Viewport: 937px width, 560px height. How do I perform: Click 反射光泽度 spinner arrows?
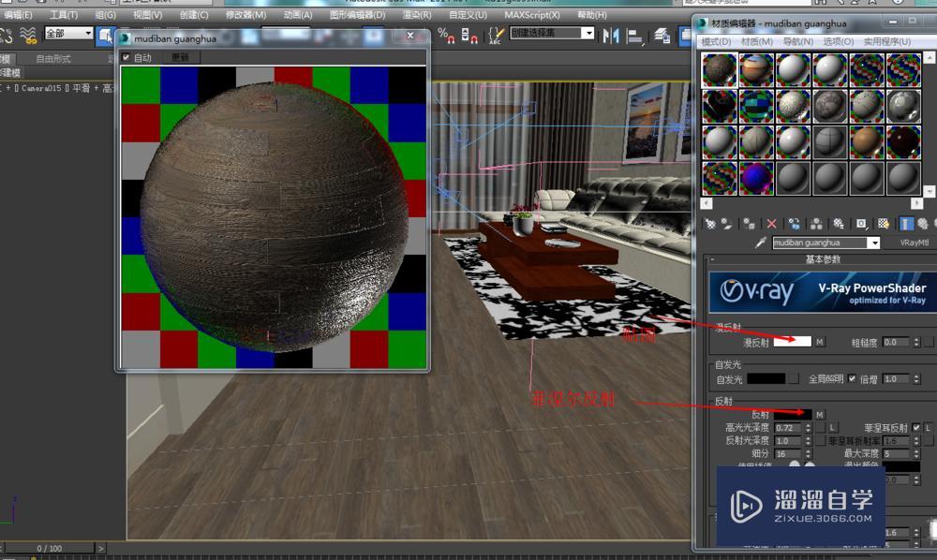click(808, 440)
